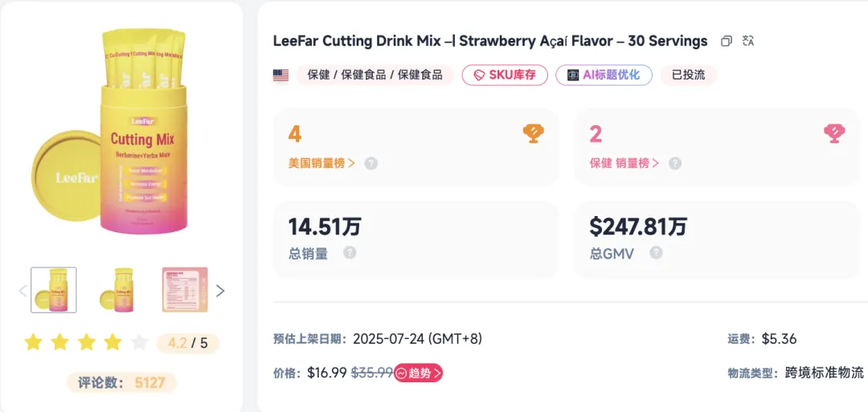
Task: Click the pink trophy icon for health ranking
Action: [834, 133]
